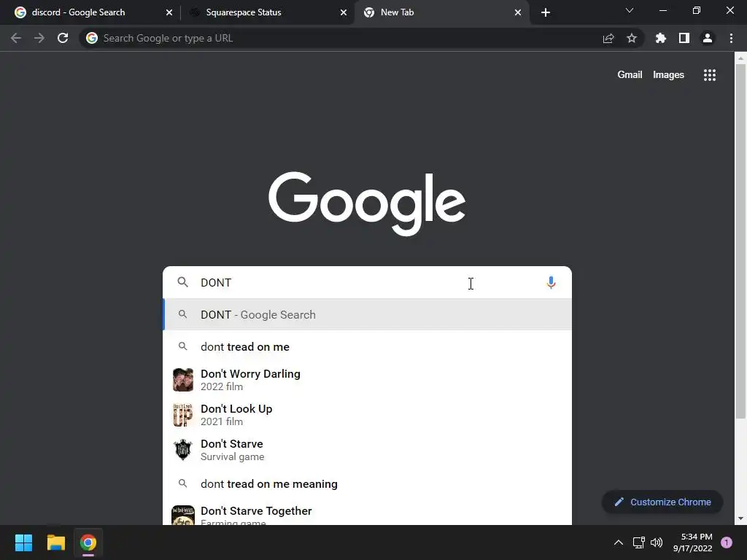Open the clock showing 5:34 PM
The width and height of the screenshot is (747, 560).
[x=692, y=542]
